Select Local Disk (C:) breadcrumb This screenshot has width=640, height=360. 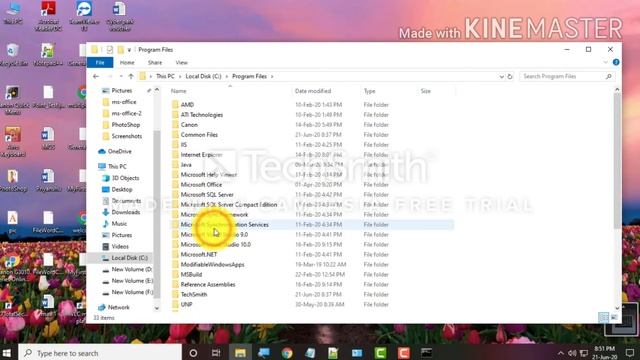(x=203, y=76)
